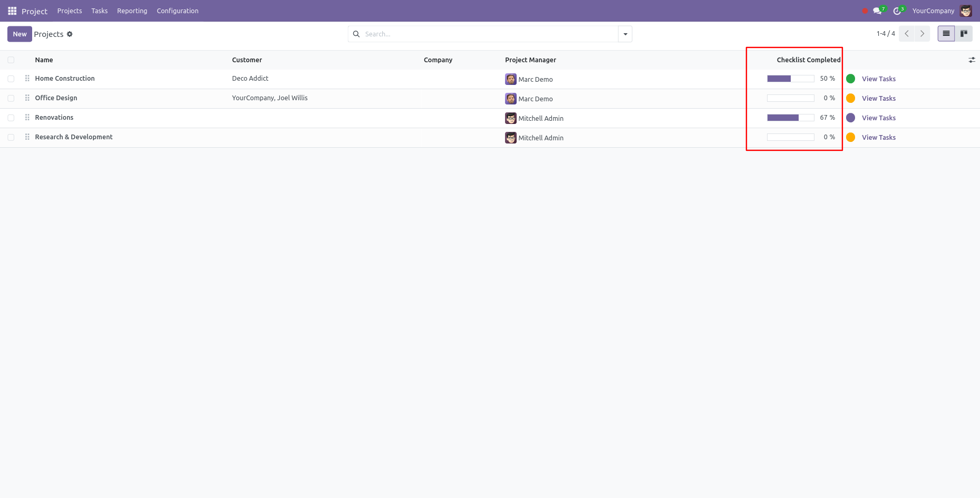980x498 pixels.
Task: View Tasks for Research & Development
Action: pos(879,138)
